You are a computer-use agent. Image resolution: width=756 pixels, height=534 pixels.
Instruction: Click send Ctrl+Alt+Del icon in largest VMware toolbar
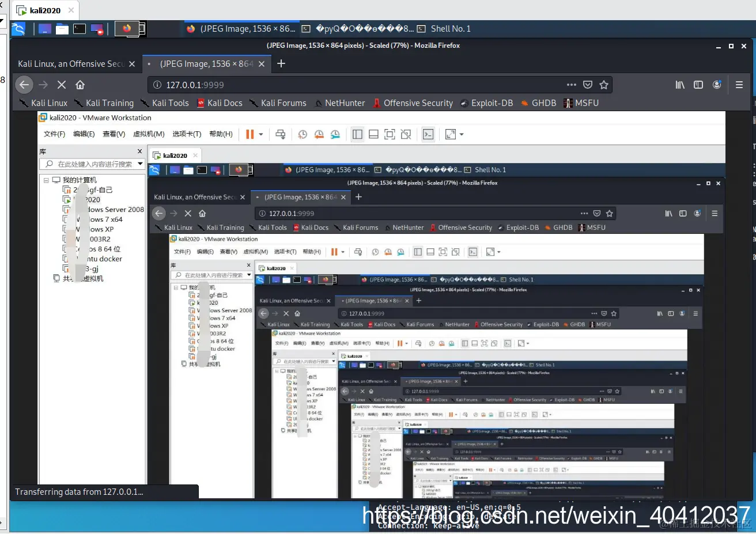coord(281,134)
